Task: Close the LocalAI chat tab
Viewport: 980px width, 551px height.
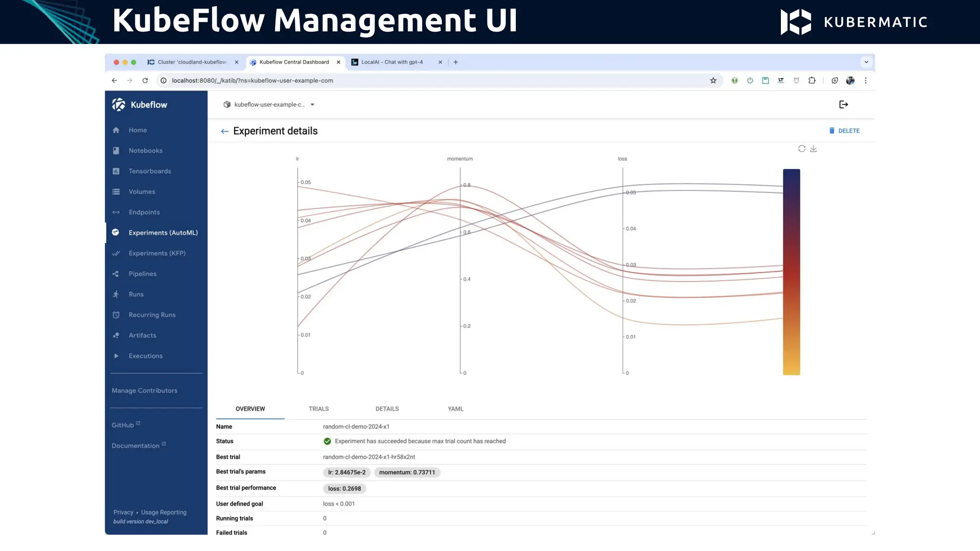Action: coord(440,62)
